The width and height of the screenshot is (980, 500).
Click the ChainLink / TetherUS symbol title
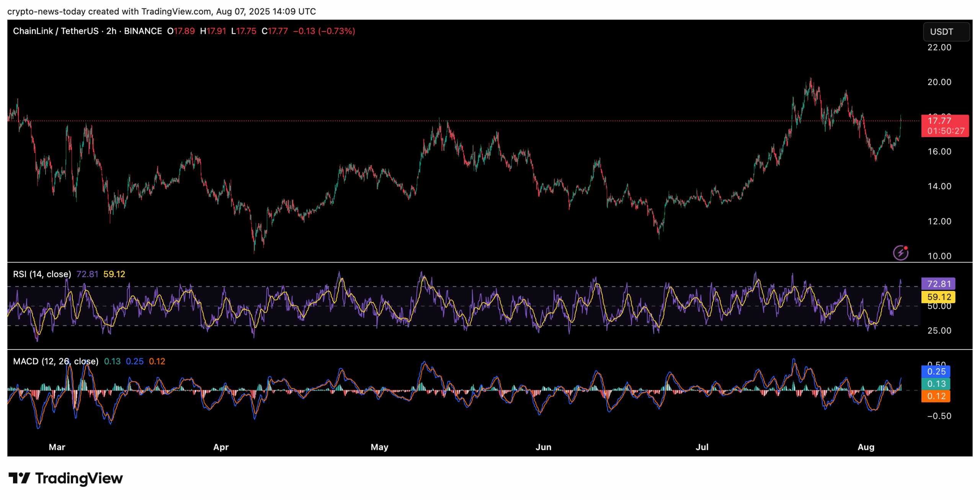coord(56,31)
